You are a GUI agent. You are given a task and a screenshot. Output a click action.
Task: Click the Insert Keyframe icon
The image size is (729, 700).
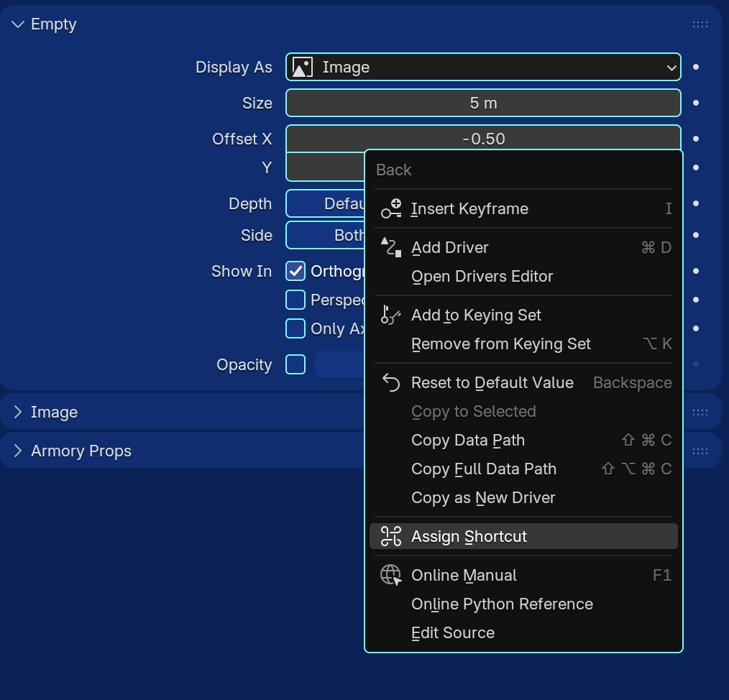point(391,208)
